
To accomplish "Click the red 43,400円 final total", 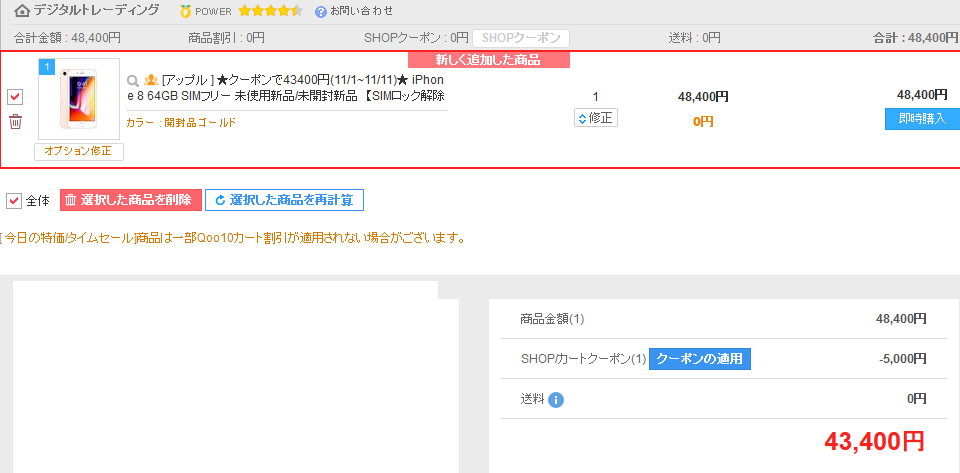I will coord(874,441).
